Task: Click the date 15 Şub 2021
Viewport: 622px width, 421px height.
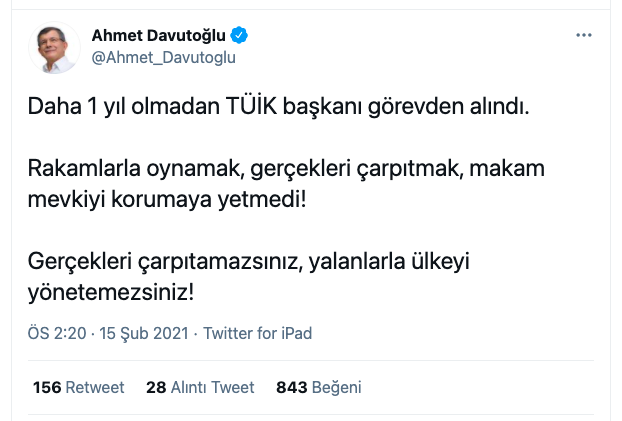Action: 145,334
